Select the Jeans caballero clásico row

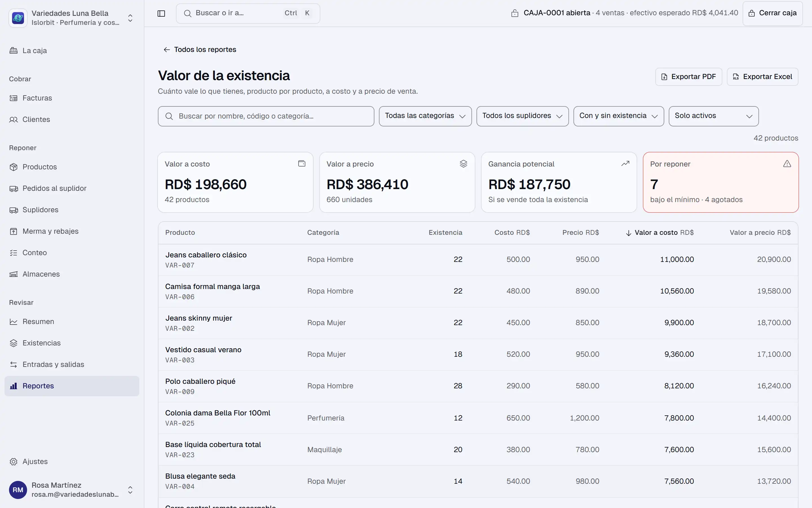[478, 260]
